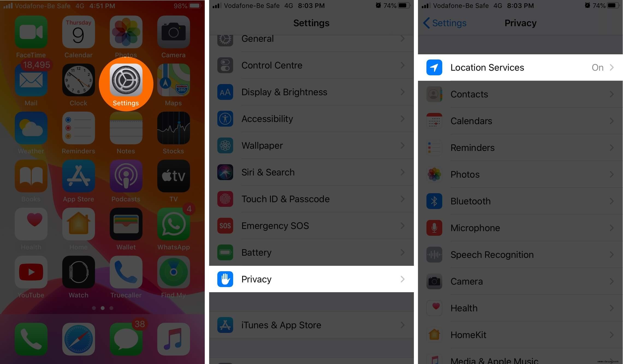Select General in Settings menu

[x=311, y=38]
